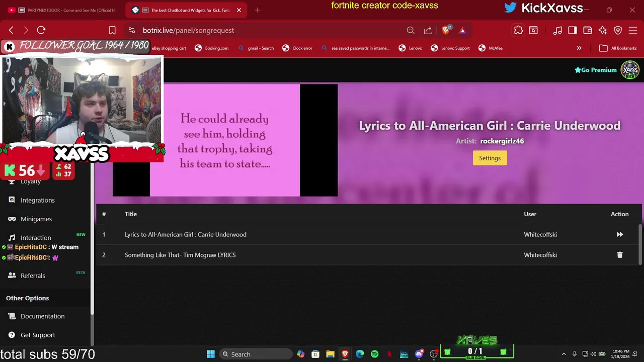
Task: Select the Lyrics to All-American Girl queue row title
Action: point(186,234)
